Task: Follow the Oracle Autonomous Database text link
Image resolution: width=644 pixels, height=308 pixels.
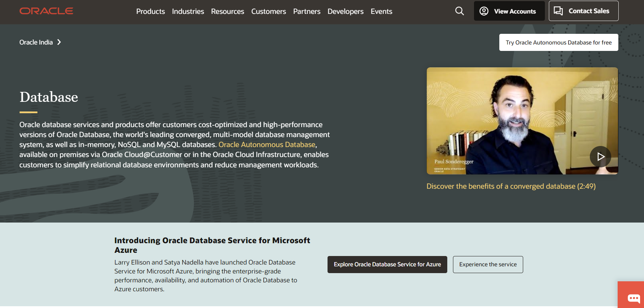Action: click(267, 145)
